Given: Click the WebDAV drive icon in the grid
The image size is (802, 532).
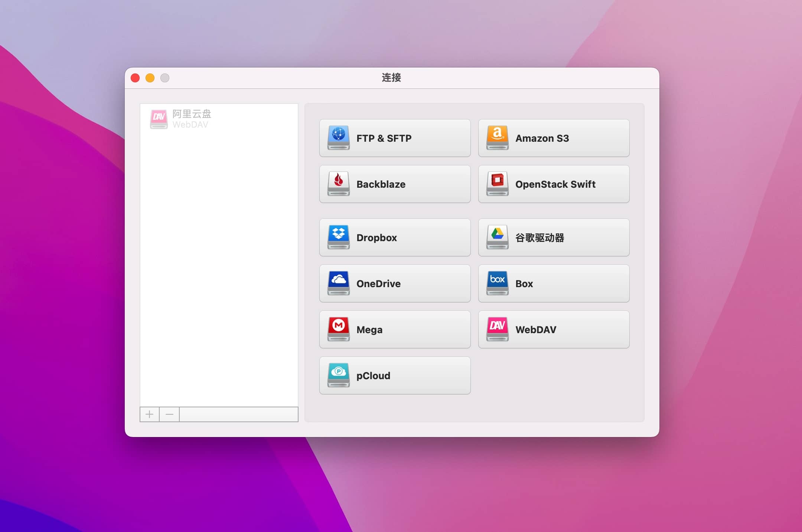Looking at the screenshot, I should click(x=497, y=329).
